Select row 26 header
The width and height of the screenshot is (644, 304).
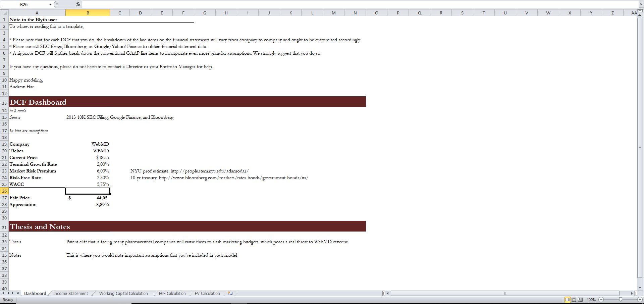click(4, 191)
